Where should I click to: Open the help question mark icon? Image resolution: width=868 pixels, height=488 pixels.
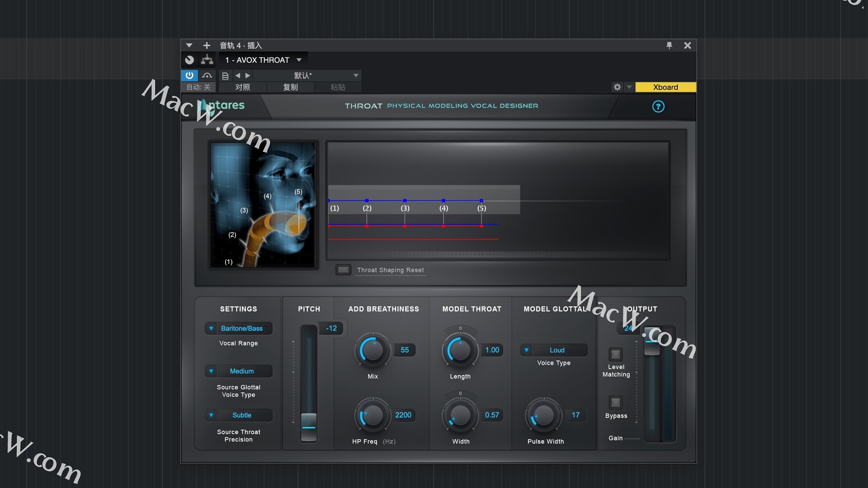tap(658, 107)
